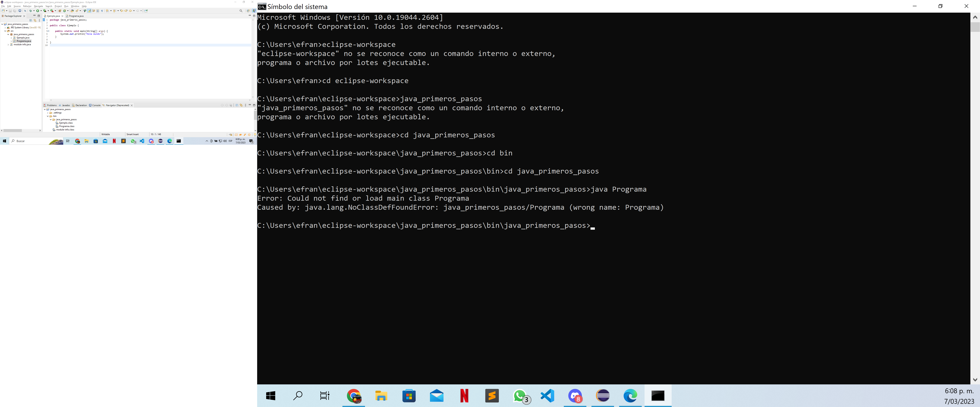Screen dimensions: 980x407
Task: Expand module-info.java node in Package Explorer
Action: pos(8,44)
